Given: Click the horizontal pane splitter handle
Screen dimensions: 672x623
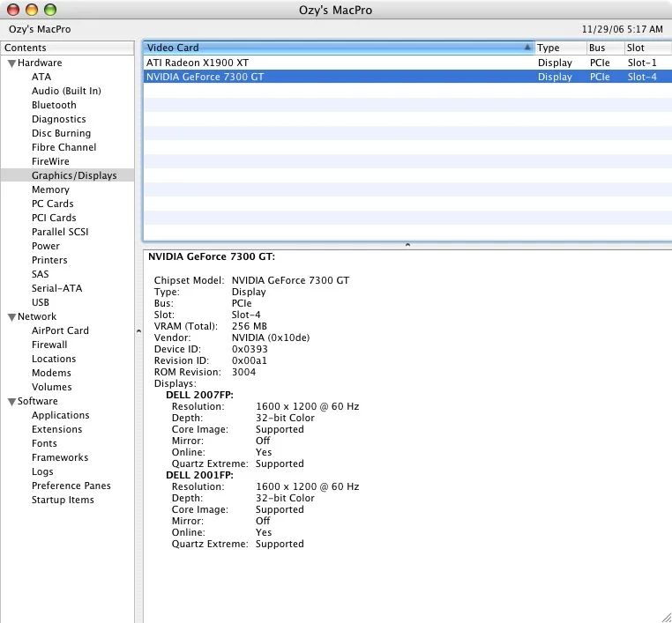Looking at the screenshot, I should pyautogui.click(x=407, y=245).
